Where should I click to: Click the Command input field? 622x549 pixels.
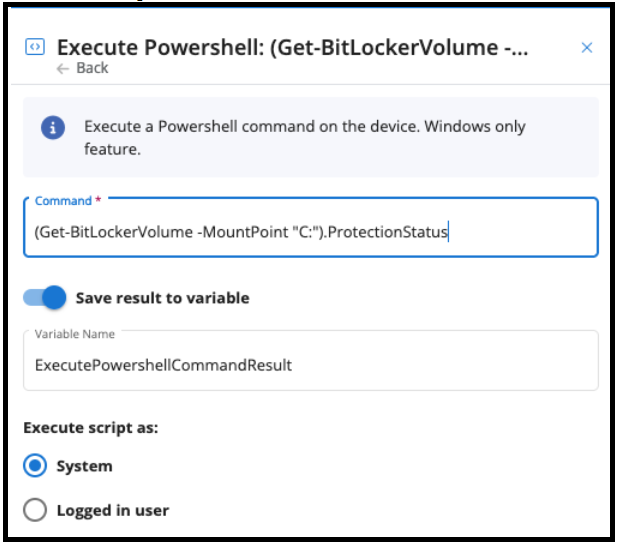(311, 227)
